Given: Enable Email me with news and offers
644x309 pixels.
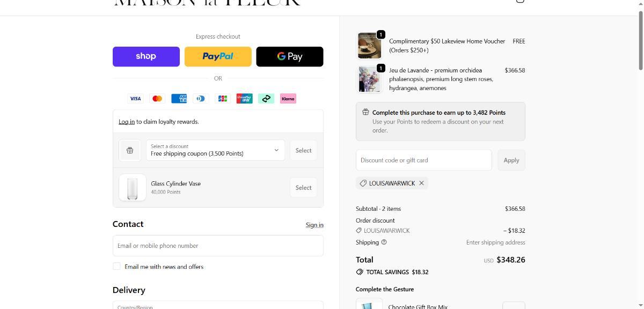Looking at the screenshot, I should 116,267.
